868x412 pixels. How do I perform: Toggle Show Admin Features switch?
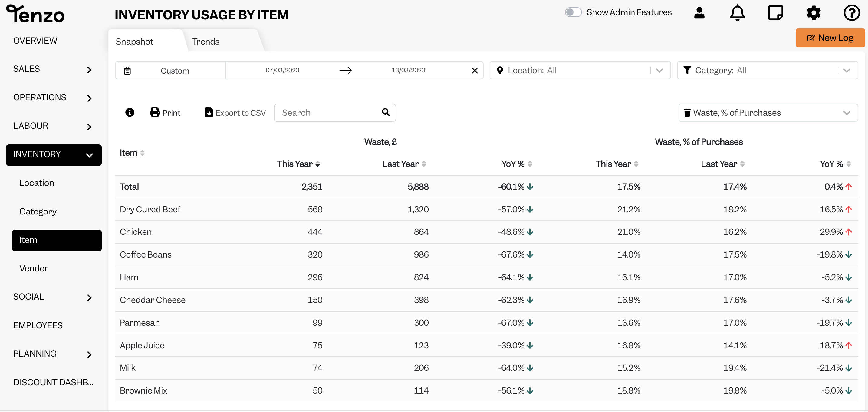573,12
